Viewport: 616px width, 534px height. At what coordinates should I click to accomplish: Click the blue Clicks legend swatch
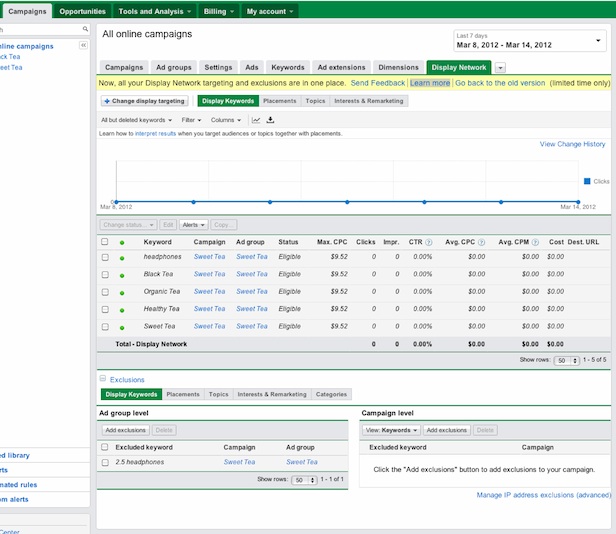coord(587,181)
